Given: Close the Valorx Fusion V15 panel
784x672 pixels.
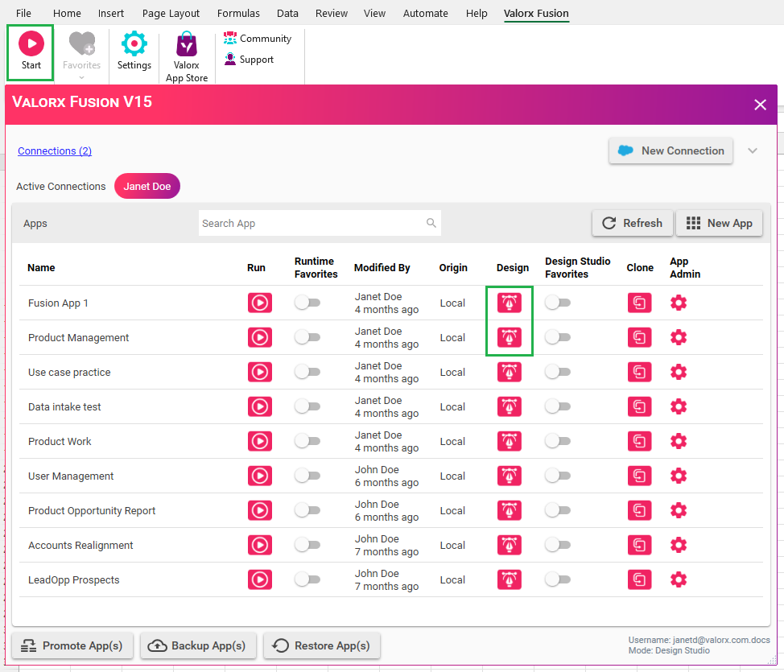Looking at the screenshot, I should pos(760,105).
